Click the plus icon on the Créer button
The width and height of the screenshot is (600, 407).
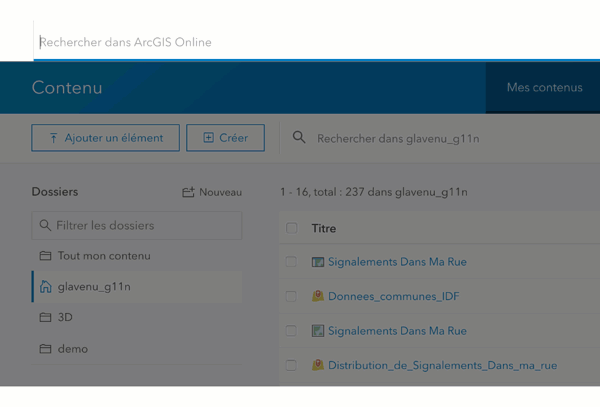tap(208, 138)
